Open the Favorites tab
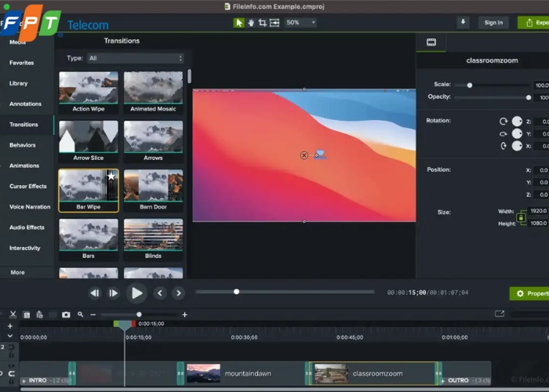 pyautogui.click(x=22, y=63)
